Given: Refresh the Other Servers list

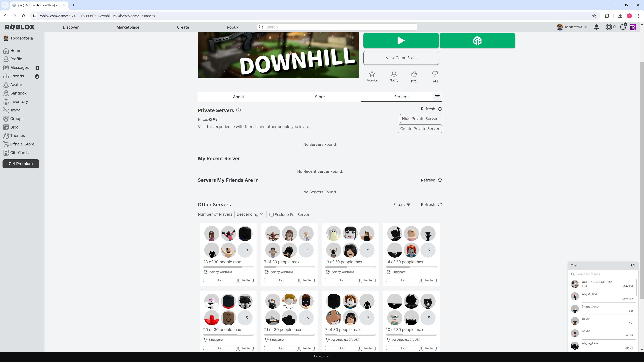Looking at the screenshot, I should tap(431, 205).
